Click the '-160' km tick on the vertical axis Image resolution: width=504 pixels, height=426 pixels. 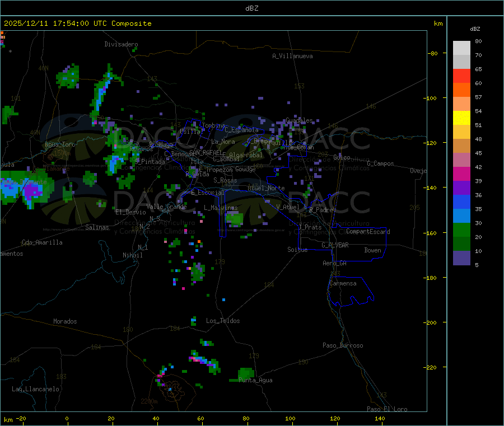pos(431,233)
